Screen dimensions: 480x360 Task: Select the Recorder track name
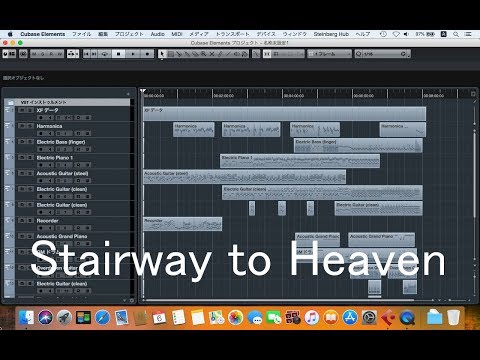point(47,221)
